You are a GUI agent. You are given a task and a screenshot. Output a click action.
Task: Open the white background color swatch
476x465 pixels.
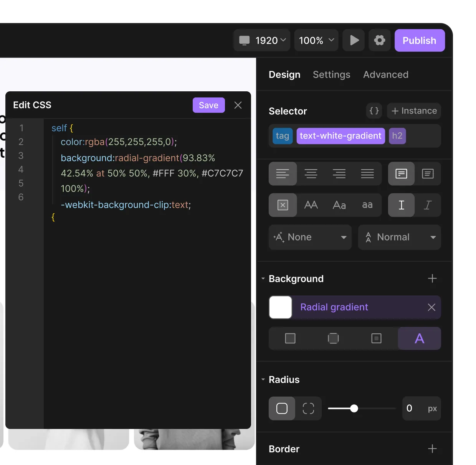point(281,307)
